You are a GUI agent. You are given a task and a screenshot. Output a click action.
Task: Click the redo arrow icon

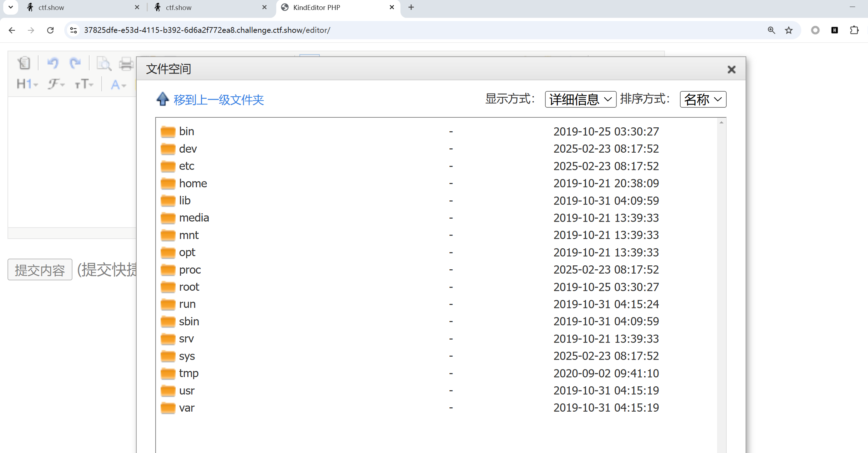[75, 63]
